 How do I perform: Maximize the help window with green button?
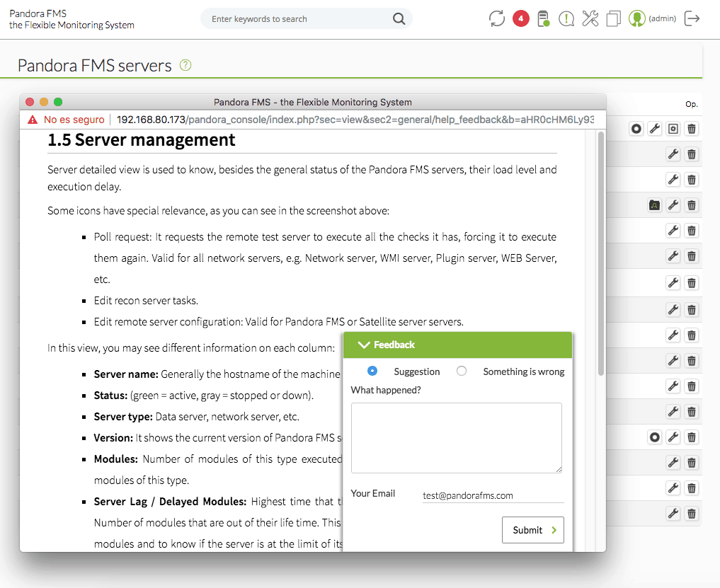[58, 102]
